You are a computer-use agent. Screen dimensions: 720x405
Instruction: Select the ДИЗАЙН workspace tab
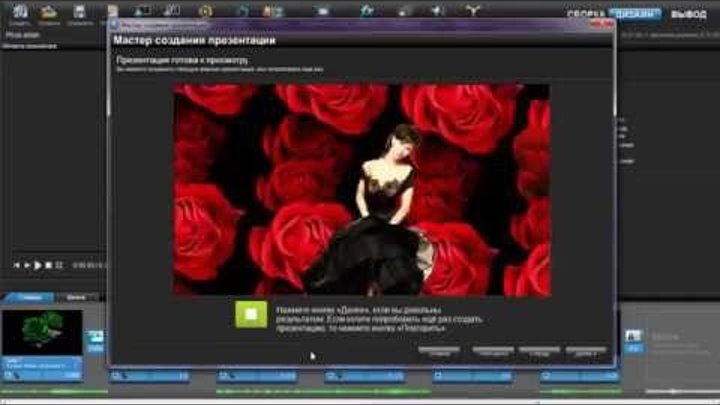636,14
